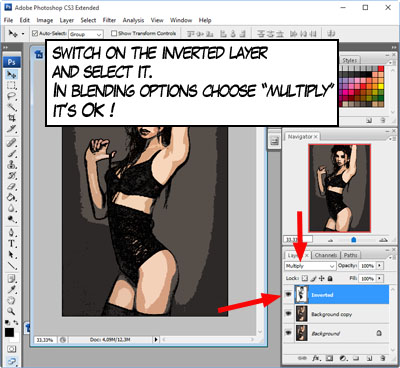Toggle lock all padlock icon
This screenshot has width=400, height=368.
coord(330,278)
